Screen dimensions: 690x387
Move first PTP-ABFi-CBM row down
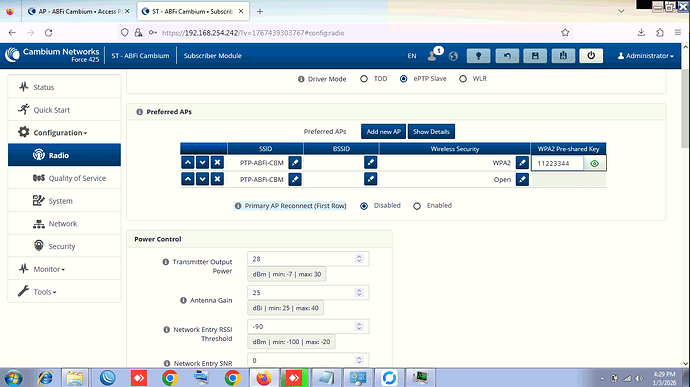pyautogui.click(x=202, y=162)
